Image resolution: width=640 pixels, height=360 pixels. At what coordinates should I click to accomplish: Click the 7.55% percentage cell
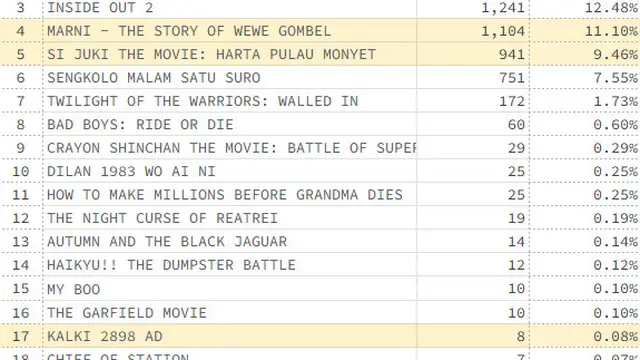[584, 78]
